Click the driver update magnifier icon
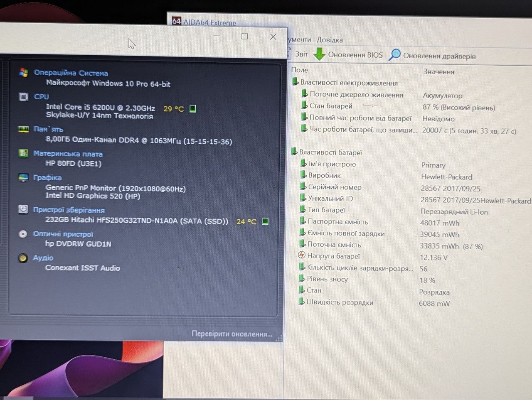532x400 pixels. [394, 54]
